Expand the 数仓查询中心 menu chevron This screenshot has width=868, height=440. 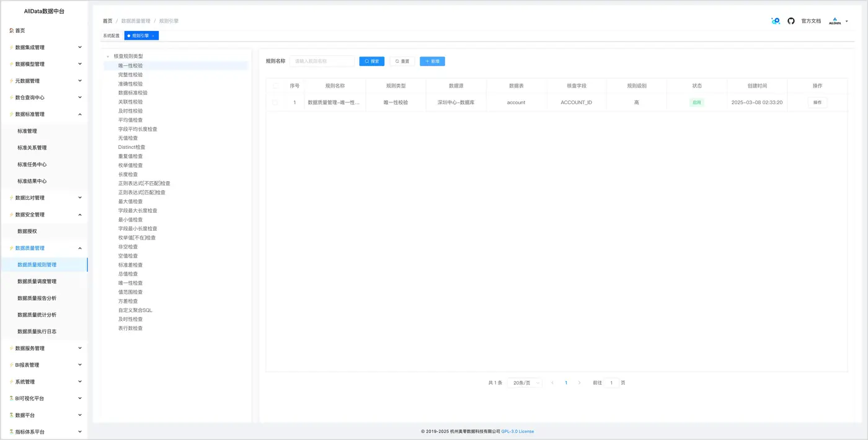pyautogui.click(x=79, y=97)
